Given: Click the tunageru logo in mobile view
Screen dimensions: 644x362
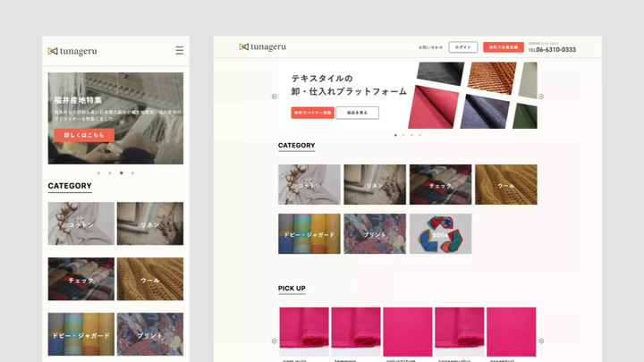Looking at the screenshot, I should pos(72,51).
